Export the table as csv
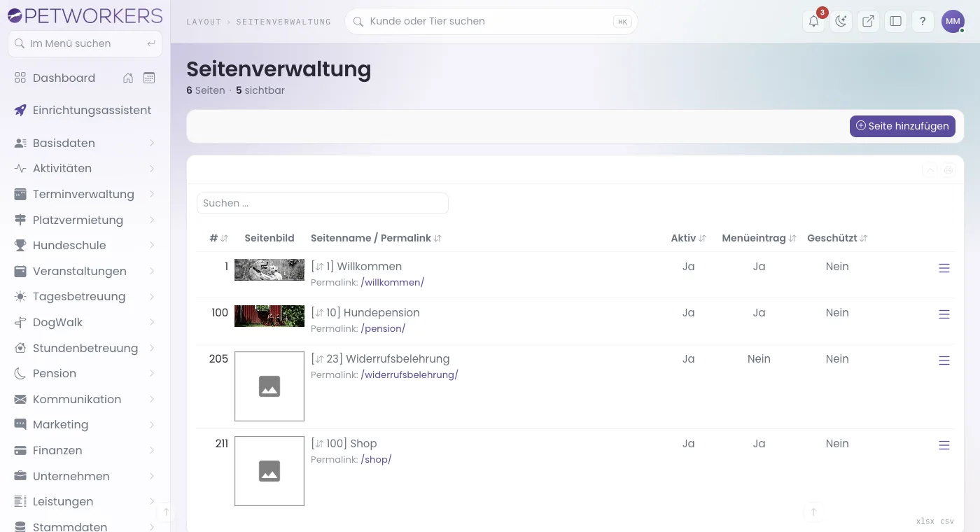Viewport: 980px width, 532px height. (947, 521)
